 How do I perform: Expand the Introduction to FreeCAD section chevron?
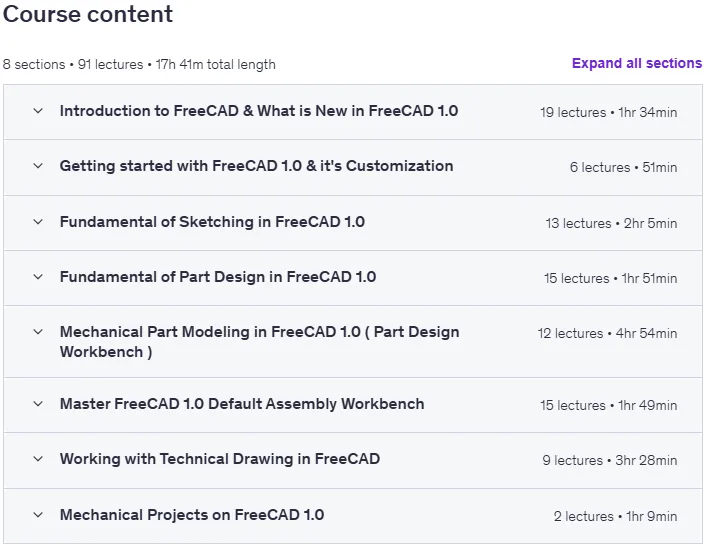pyautogui.click(x=38, y=111)
